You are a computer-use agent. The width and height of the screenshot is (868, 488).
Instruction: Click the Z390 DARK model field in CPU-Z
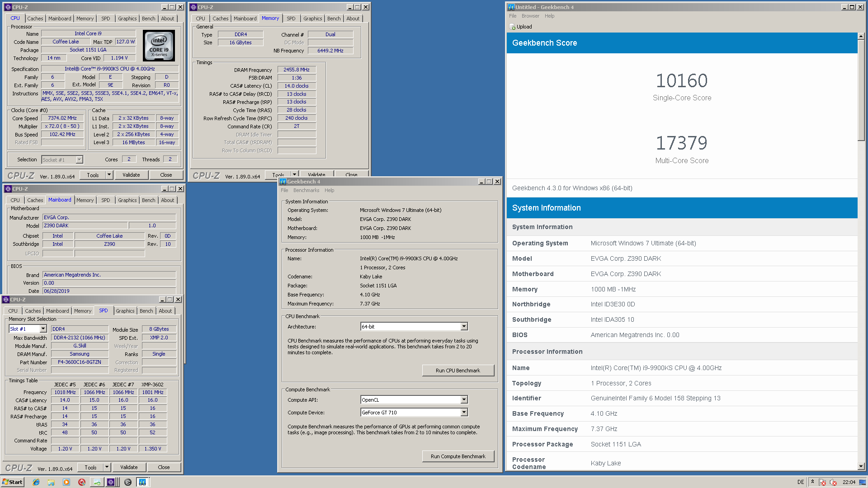click(x=85, y=225)
